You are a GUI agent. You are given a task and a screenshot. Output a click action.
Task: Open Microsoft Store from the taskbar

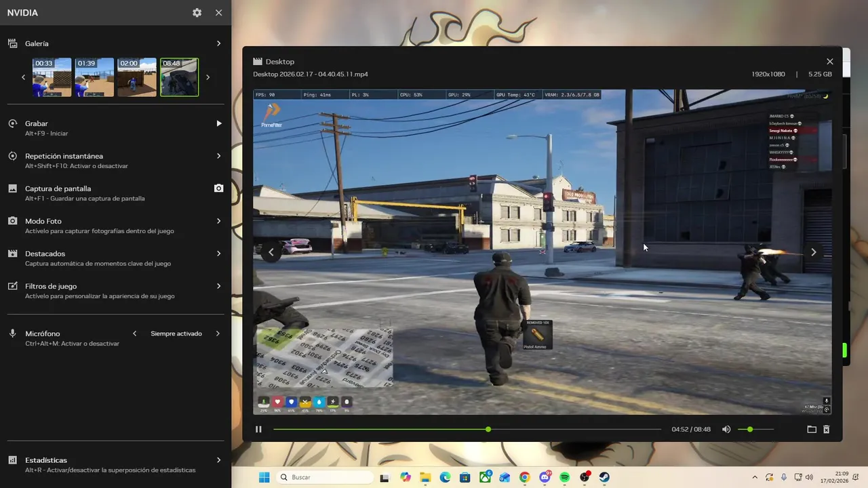coord(465,477)
